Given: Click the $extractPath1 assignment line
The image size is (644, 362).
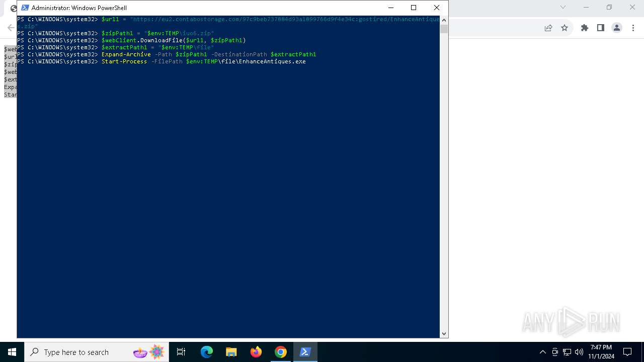Looking at the screenshot, I should click(116, 47).
